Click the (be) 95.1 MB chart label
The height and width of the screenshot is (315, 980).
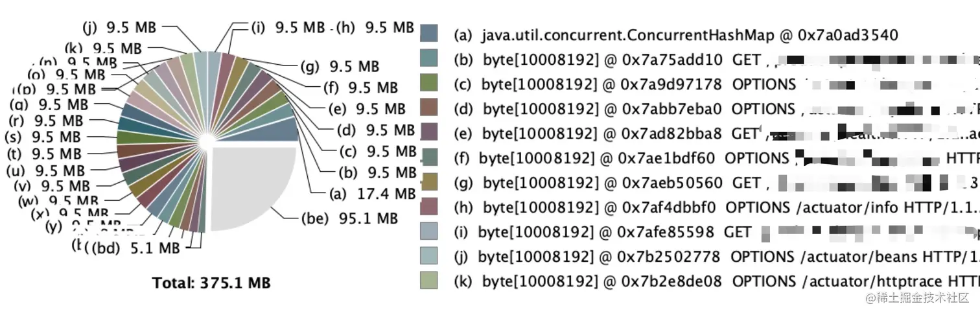350,219
